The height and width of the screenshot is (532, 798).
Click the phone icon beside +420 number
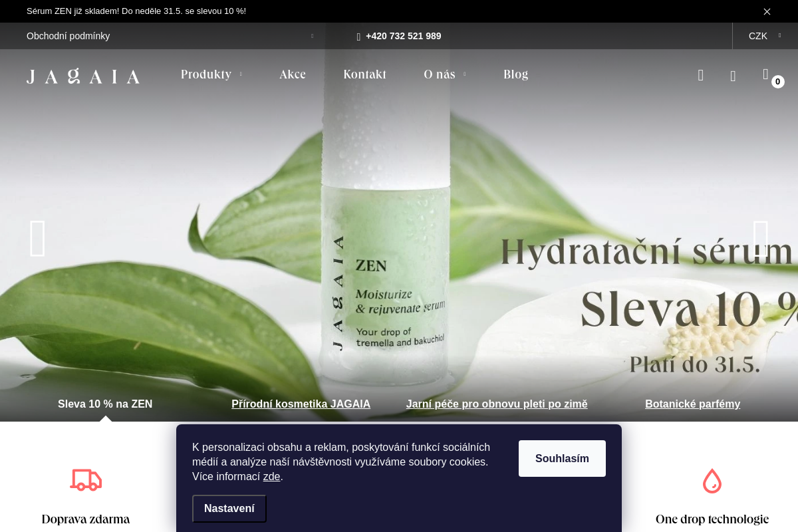tap(358, 37)
